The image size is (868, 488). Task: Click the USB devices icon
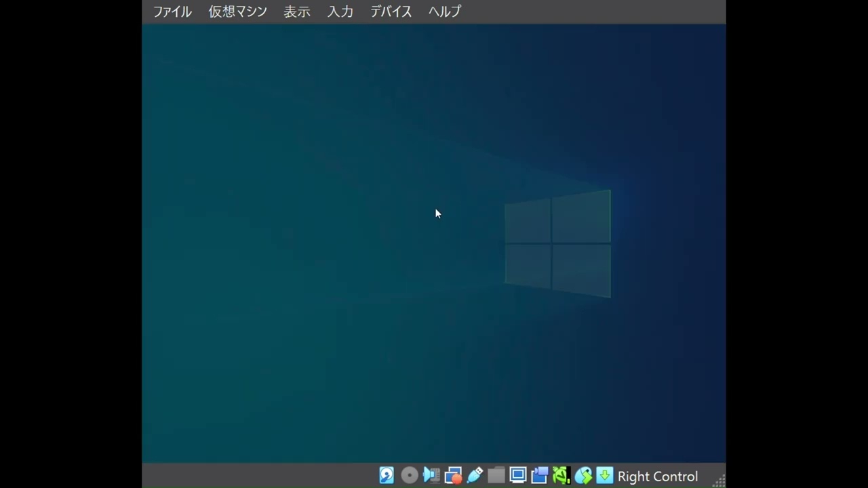coord(475,476)
